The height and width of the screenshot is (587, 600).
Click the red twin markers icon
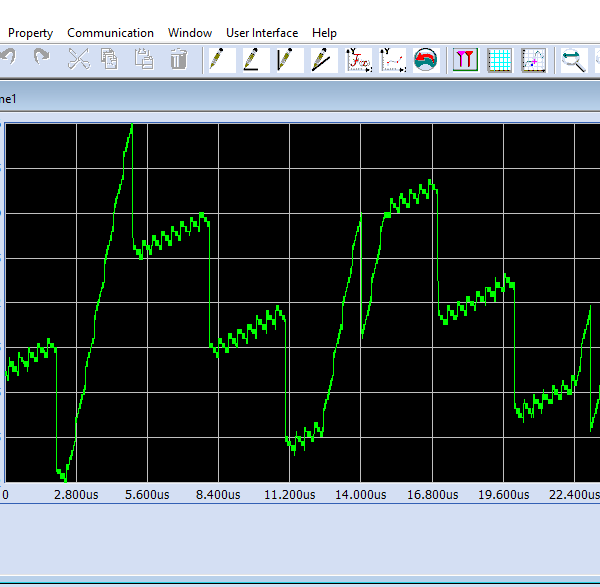465,60
